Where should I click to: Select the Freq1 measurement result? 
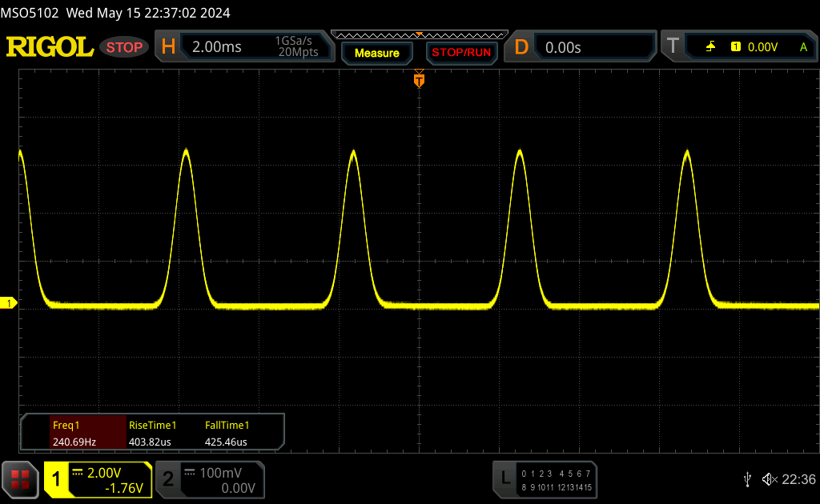(x=74, y=434)
